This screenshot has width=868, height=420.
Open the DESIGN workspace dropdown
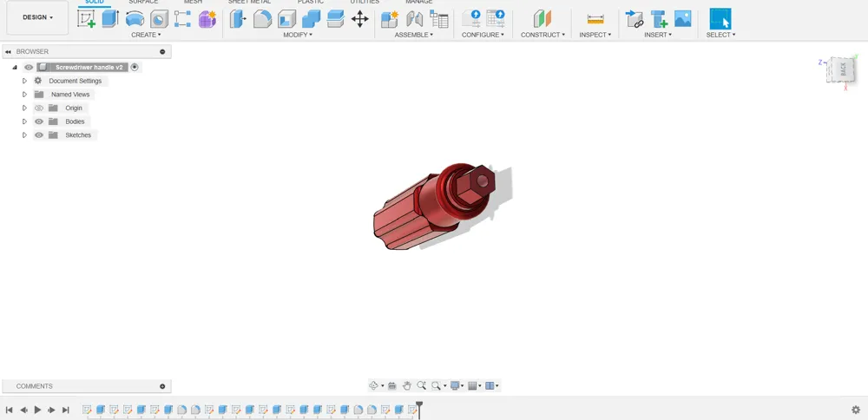point(37,17)
